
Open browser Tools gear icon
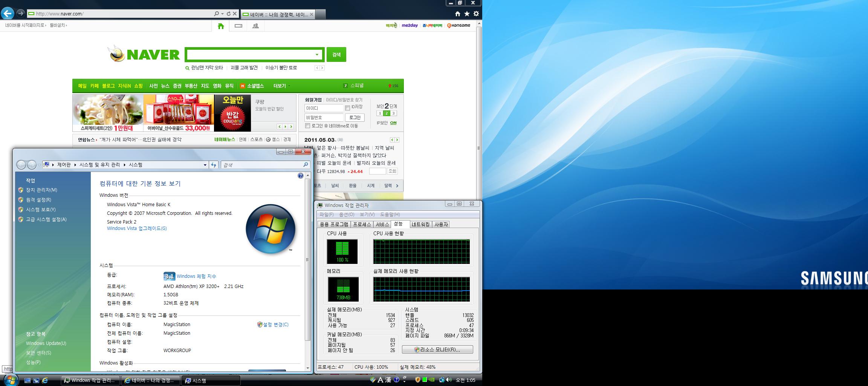[476, 14]
